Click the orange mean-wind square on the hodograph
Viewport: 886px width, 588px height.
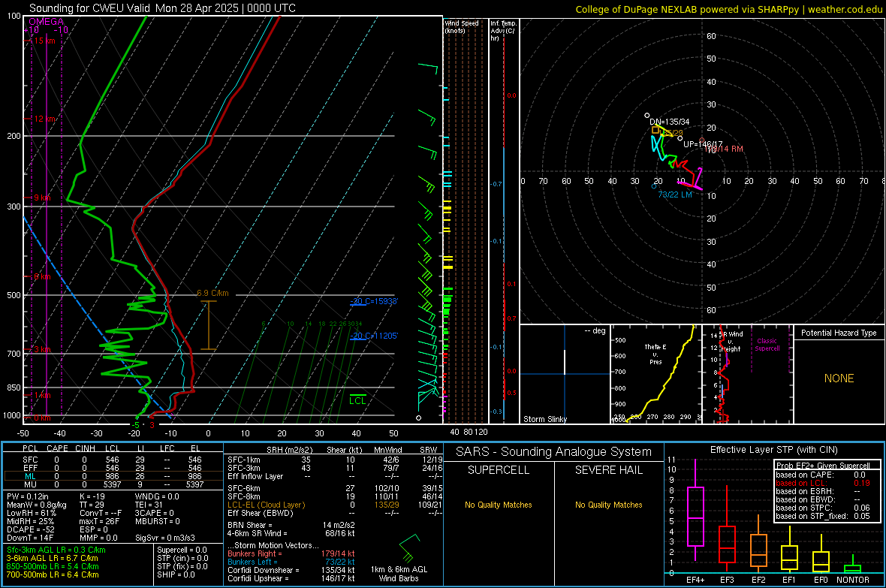(x=655, y=130)
